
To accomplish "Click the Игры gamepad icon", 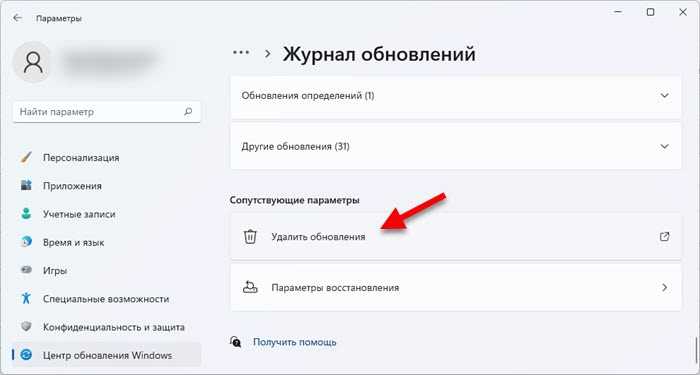I will tap(27, 271).
